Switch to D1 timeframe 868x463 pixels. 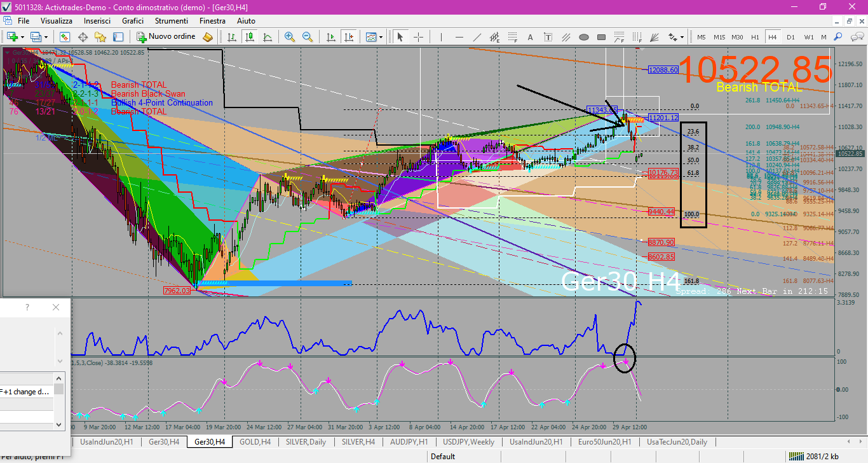click(790, 37)
